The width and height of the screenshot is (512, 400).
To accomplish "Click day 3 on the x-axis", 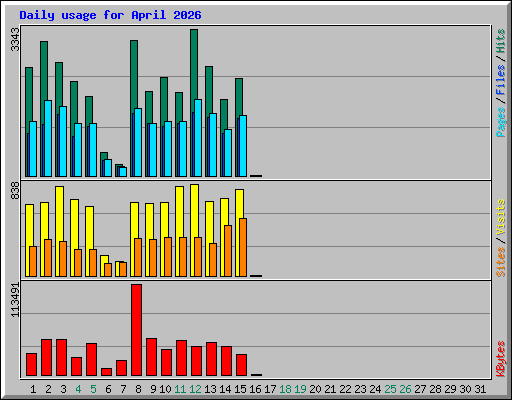I will pos(63,389).
